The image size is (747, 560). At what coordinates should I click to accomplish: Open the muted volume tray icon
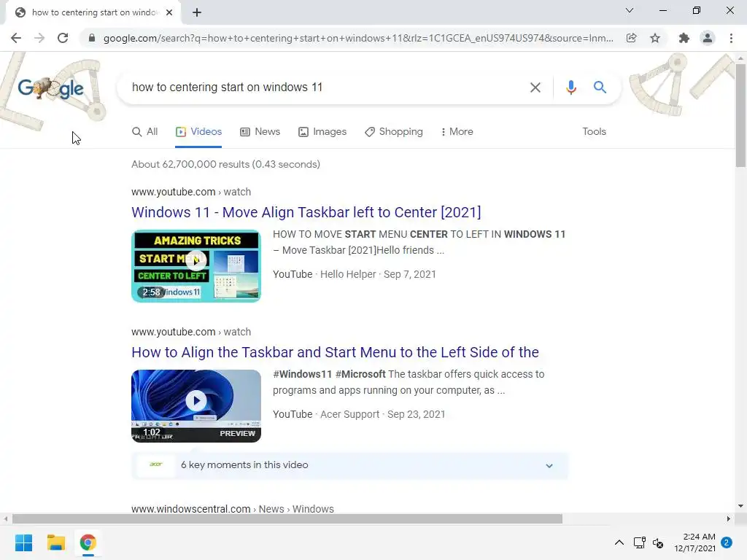point(658,542)
